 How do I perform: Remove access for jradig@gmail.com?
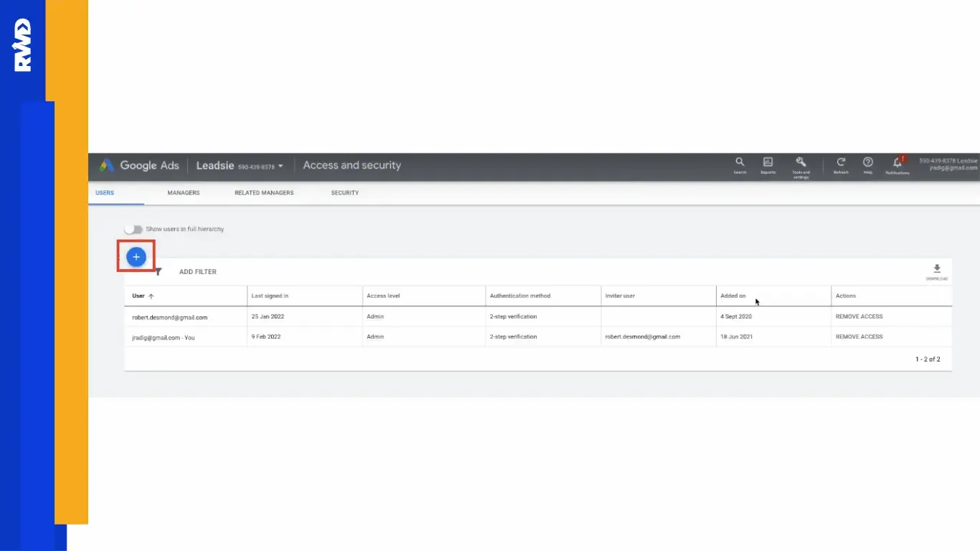(x=859, y=336)
